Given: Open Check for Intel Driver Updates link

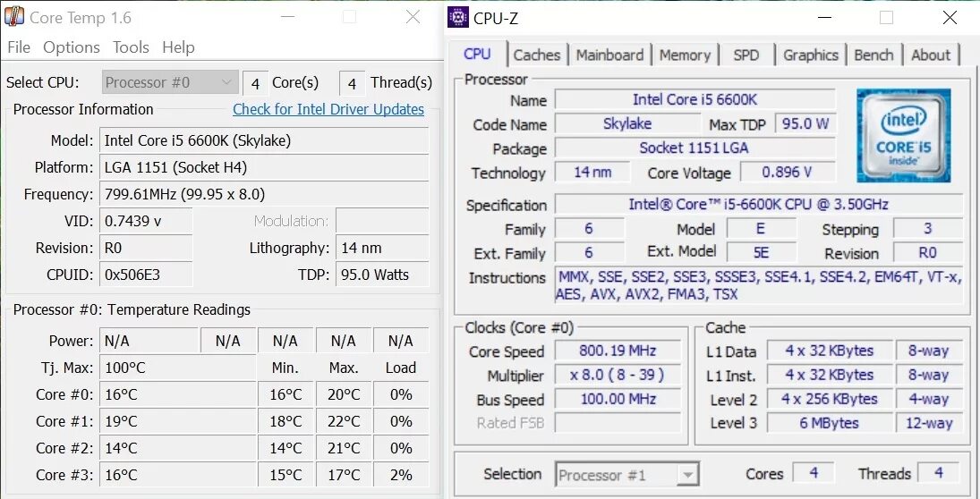Looking at the screenshot, I should [x=328, y=109].
